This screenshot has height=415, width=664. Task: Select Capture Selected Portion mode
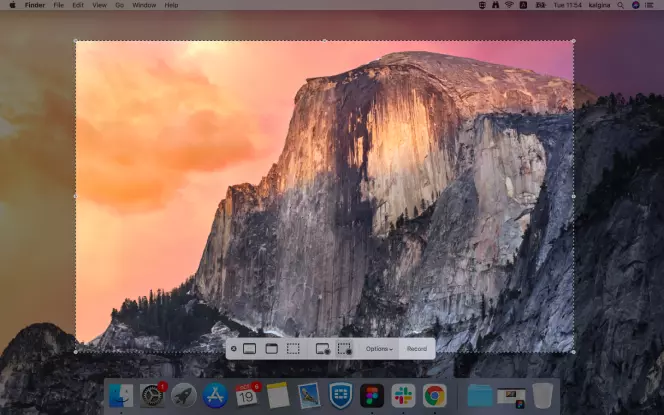pos(293,349)
